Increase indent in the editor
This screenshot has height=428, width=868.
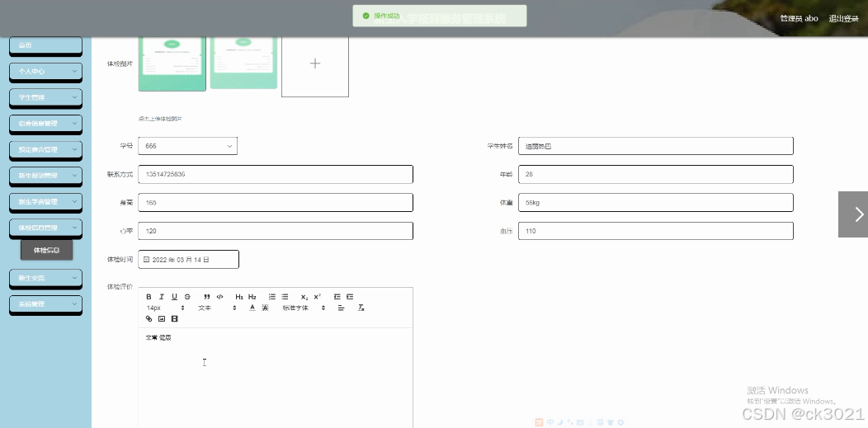click(350, 297)
